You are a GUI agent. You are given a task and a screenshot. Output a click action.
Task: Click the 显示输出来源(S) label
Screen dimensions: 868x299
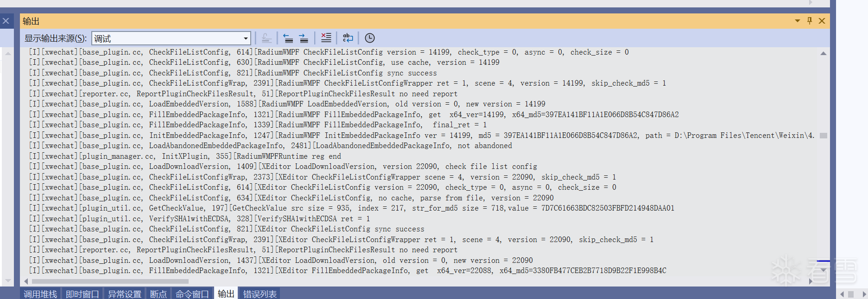click(x=56, y=38)
